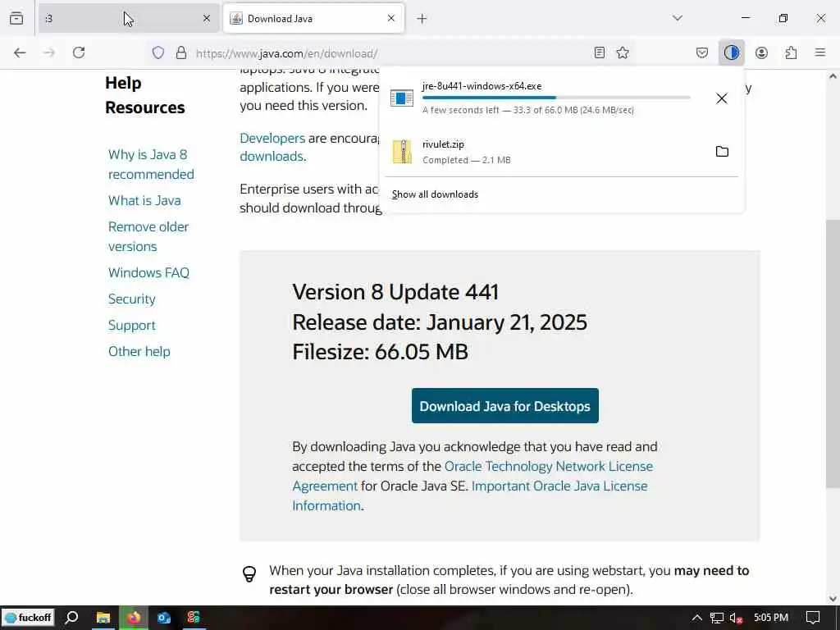The height and width of the screenshot is (630, 840).
Task: Click jre download progress bar
Action: 556,98
